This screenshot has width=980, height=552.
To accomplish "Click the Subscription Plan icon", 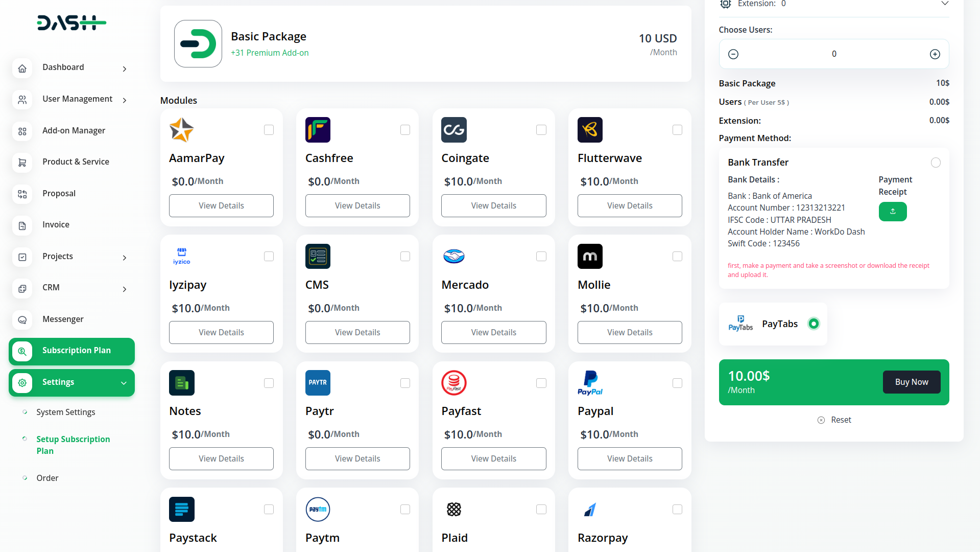I will [x=22, y=351].
